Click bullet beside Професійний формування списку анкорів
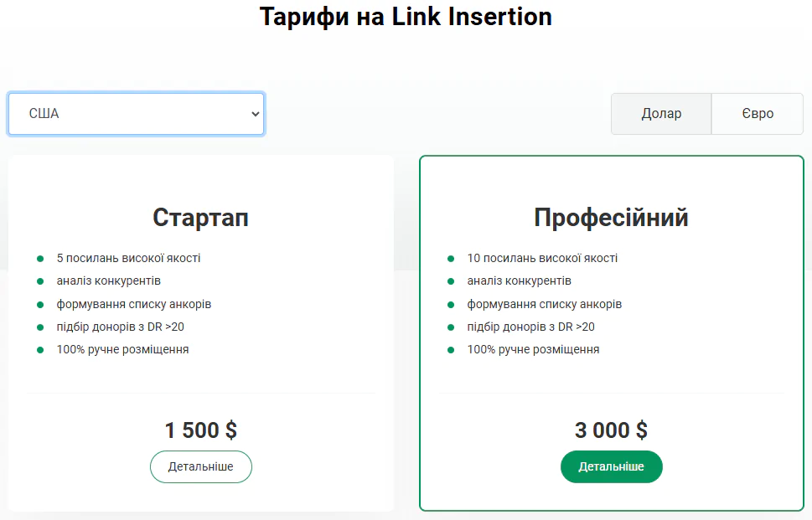 [x=451, y=304]
